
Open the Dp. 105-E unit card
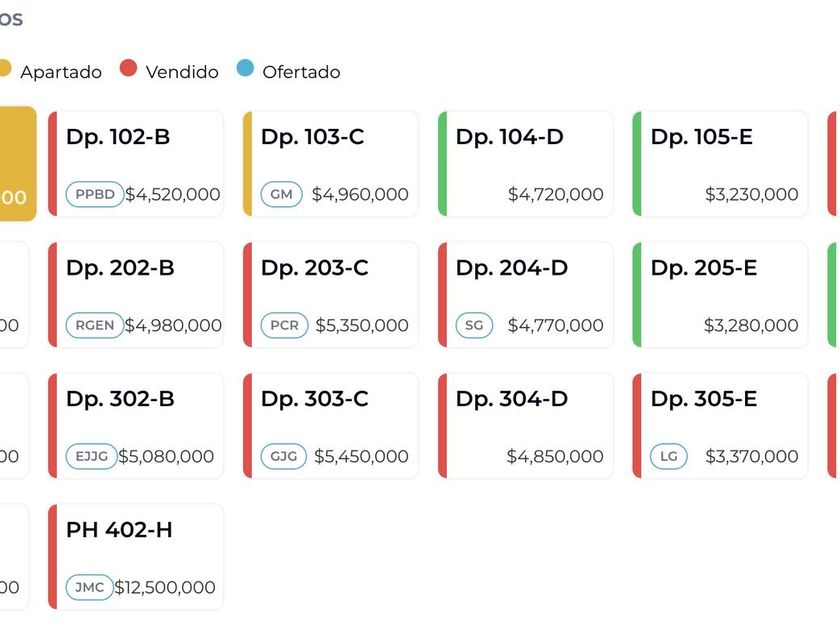[720, 164]
